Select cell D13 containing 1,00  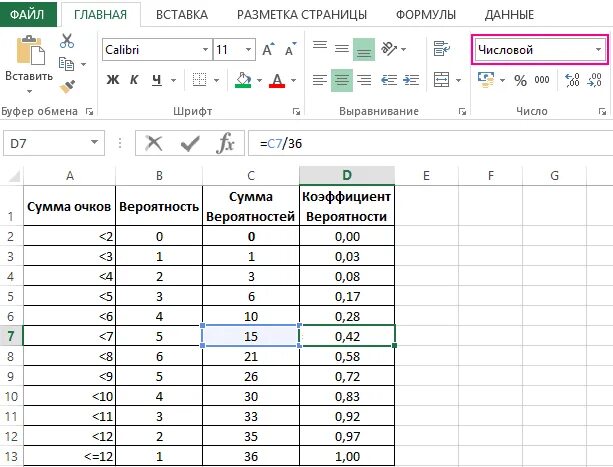(x=347, y=456)
